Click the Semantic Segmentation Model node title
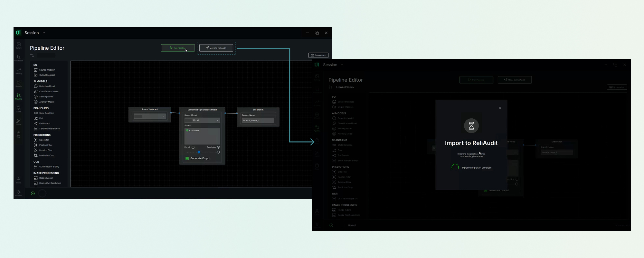Image resolution: width=644 pixels, height=258 pixels. click(x=202, y=110)
